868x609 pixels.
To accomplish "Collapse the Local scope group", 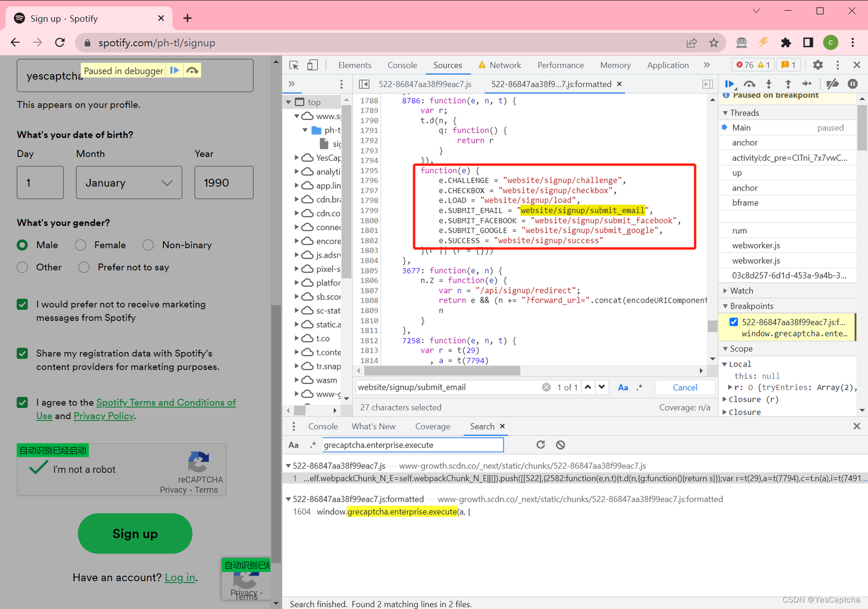I will [724, 364].
